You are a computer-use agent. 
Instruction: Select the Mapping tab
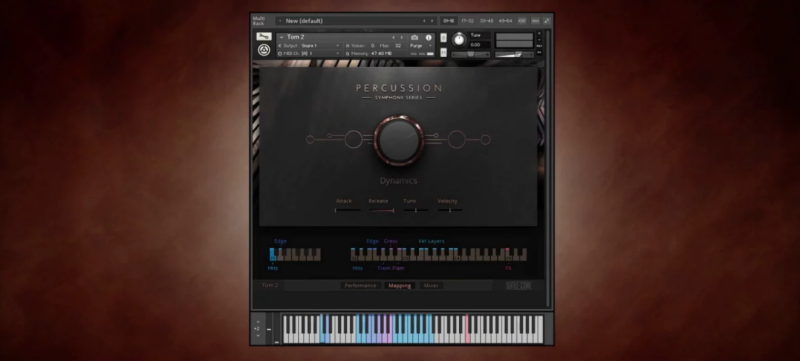(x=399, y=286)
